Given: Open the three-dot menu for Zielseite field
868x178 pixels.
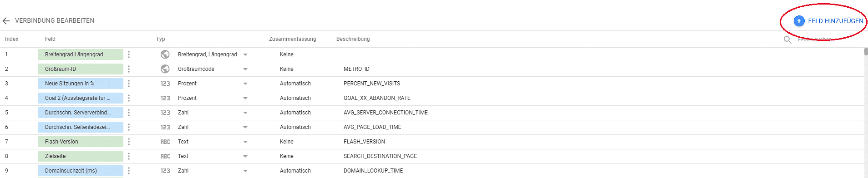Looking at the screenshot, I should [x=129, y=156].
